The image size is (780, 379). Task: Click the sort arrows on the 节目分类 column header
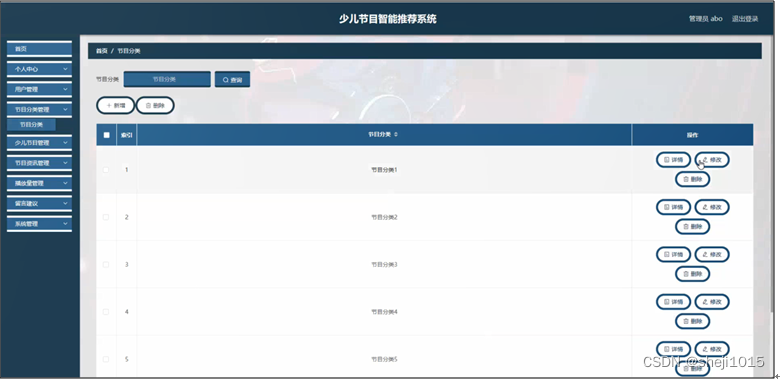[x=395, y=135]
